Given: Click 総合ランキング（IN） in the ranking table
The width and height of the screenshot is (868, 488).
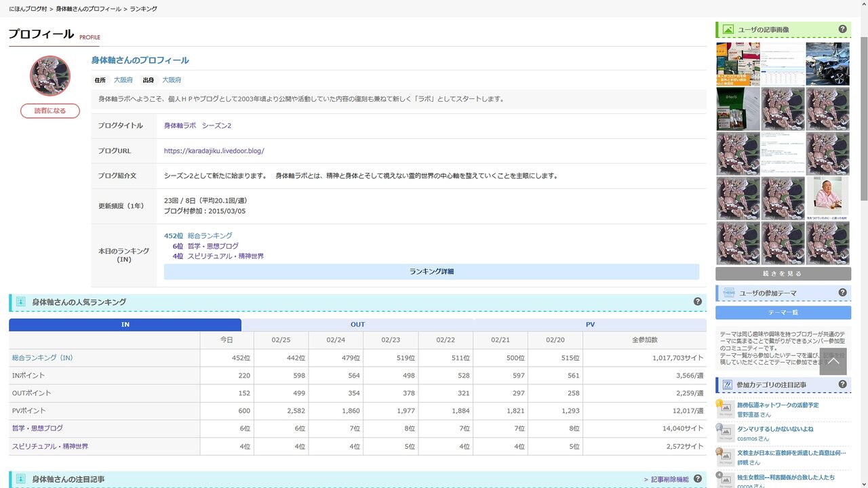Looking at the screenshot, I should [x=43, y=358].
